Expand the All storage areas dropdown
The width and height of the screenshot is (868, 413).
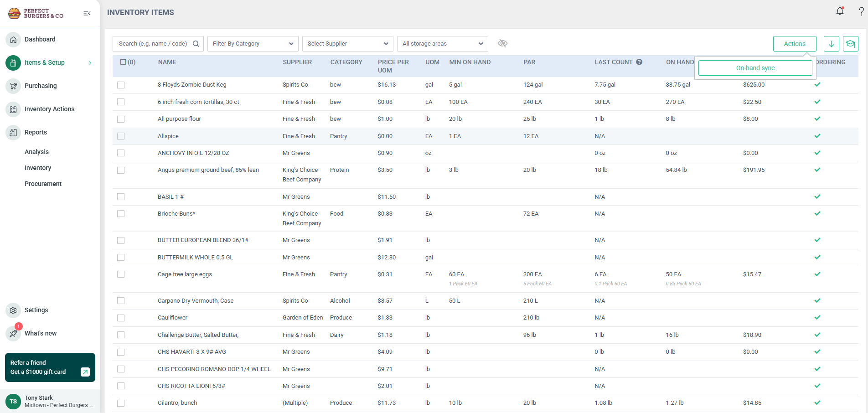(x=442, y=44)
